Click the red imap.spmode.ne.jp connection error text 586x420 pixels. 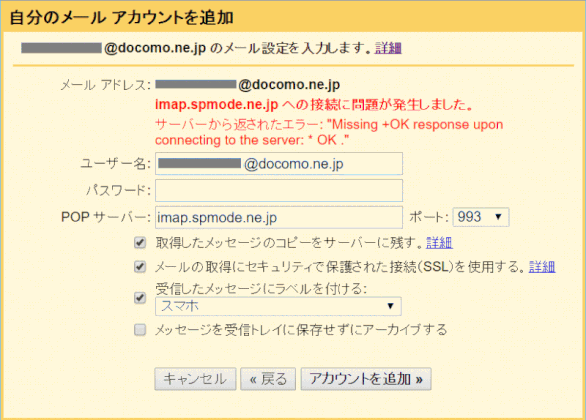click(314, 105)
